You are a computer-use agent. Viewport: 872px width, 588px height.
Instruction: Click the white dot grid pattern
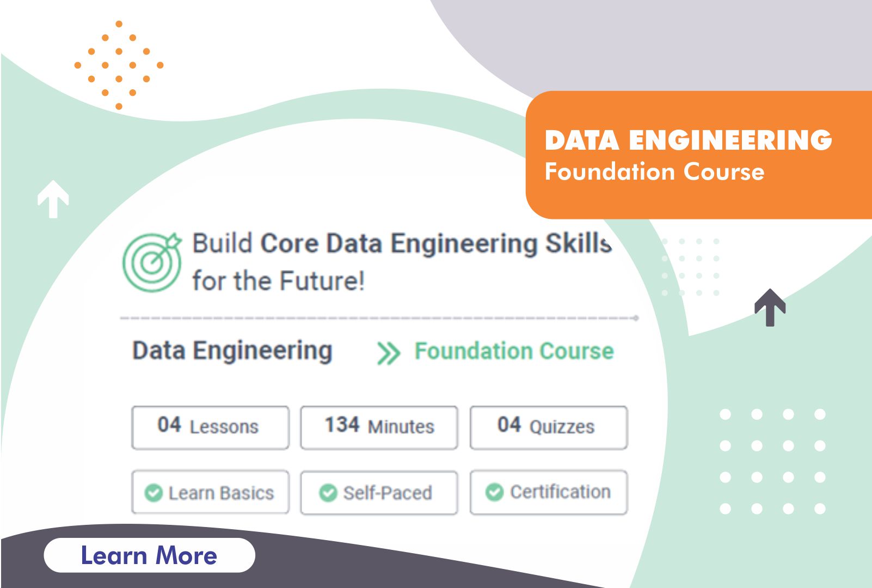click(772, 462)
